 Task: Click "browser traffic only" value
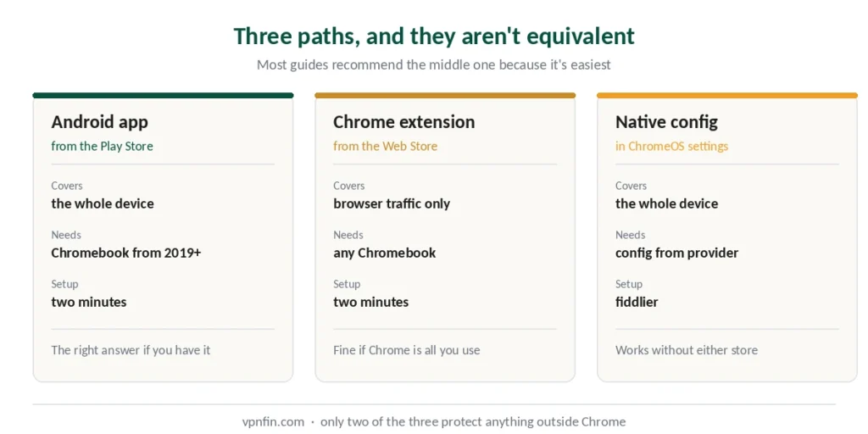(x=392, y=203)
